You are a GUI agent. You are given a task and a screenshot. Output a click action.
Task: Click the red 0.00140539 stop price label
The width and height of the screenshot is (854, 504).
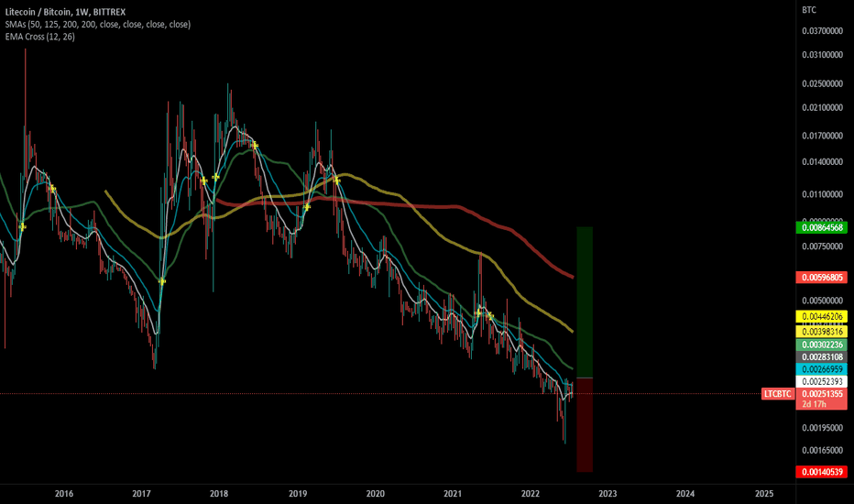(x=821, y=472)
